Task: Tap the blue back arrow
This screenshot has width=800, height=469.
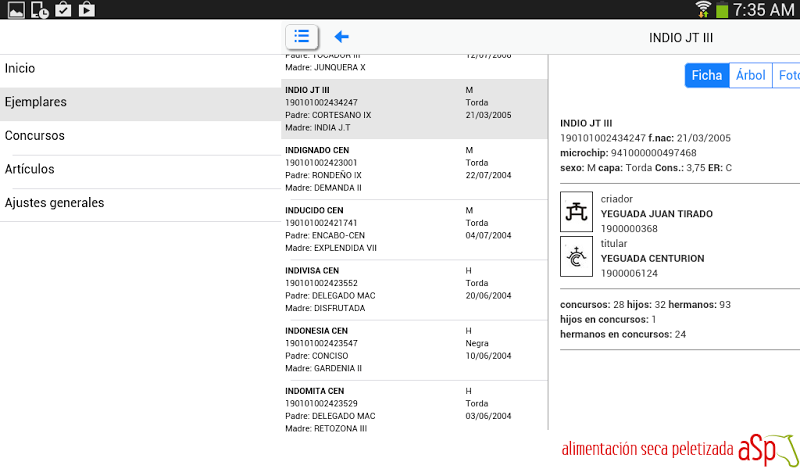Action: [x=342, y=36]
